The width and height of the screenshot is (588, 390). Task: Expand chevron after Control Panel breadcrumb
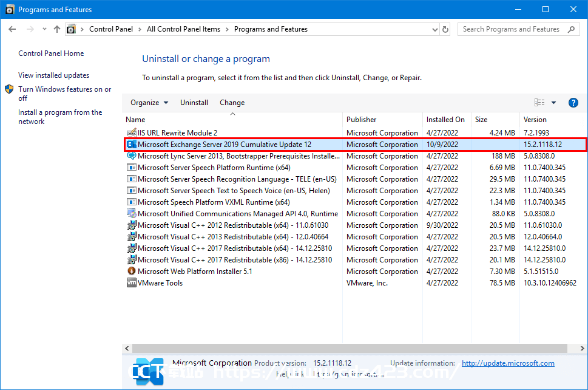coord(140,29)
